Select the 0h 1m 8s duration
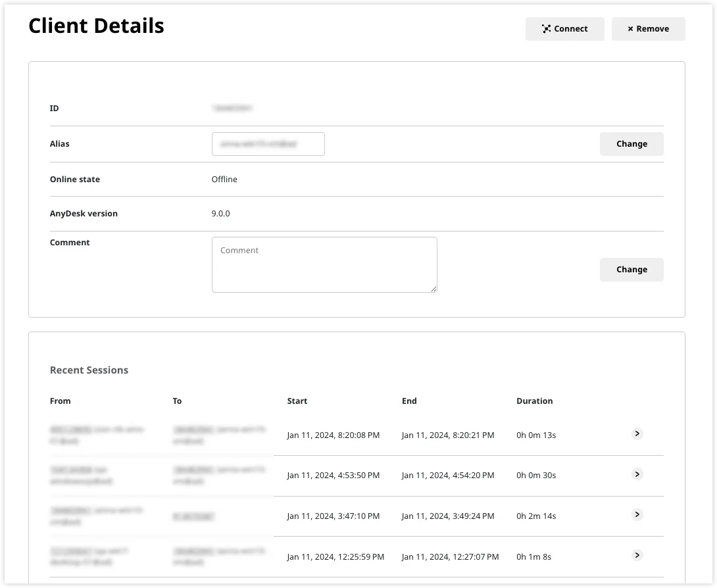This screenshot has height=588, width=717. [534, 557]
